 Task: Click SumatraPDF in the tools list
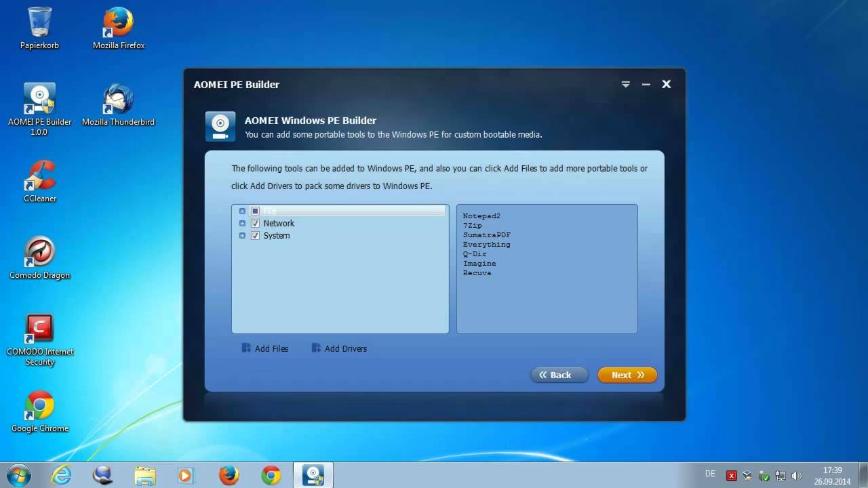pos(487,235)
